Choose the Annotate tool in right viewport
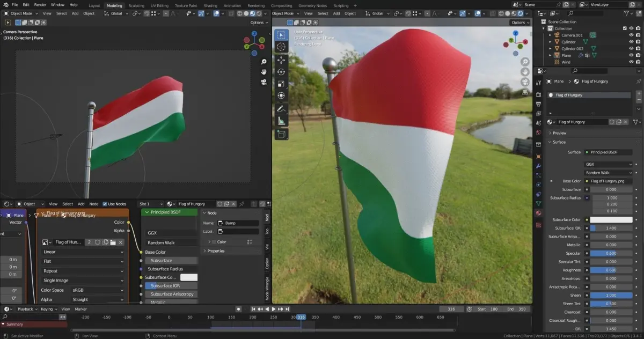This screenshot has height=339, width=644. point(281,109)
